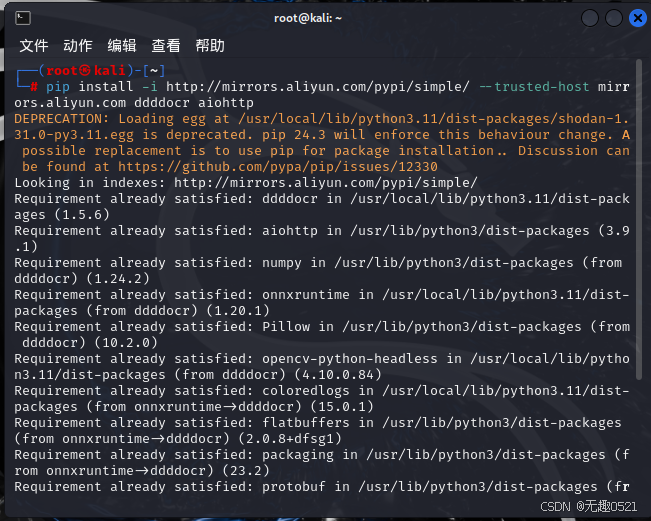This screenshot has height=521, width=651.
Task: Click the 'coloredlogs' package name
Action: tap(306, 391)
